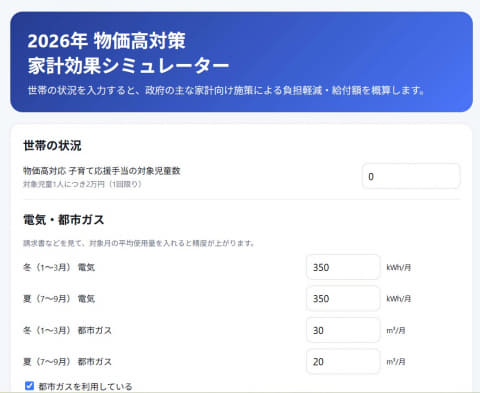Click the 世帯の状況 section heading
Screen dimensions: 480x393
pos(52,146)
